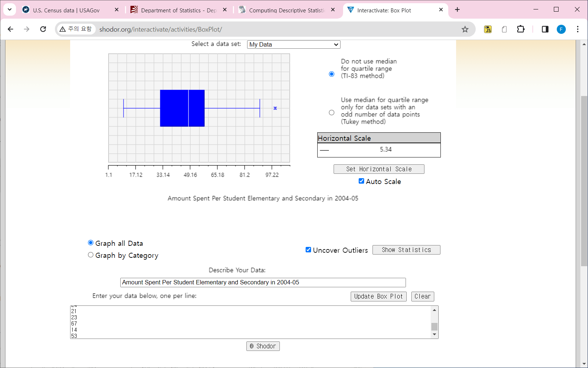588x368 pixels.
Task: Click the data box scroll down arrow
Action: coord(434,335)
